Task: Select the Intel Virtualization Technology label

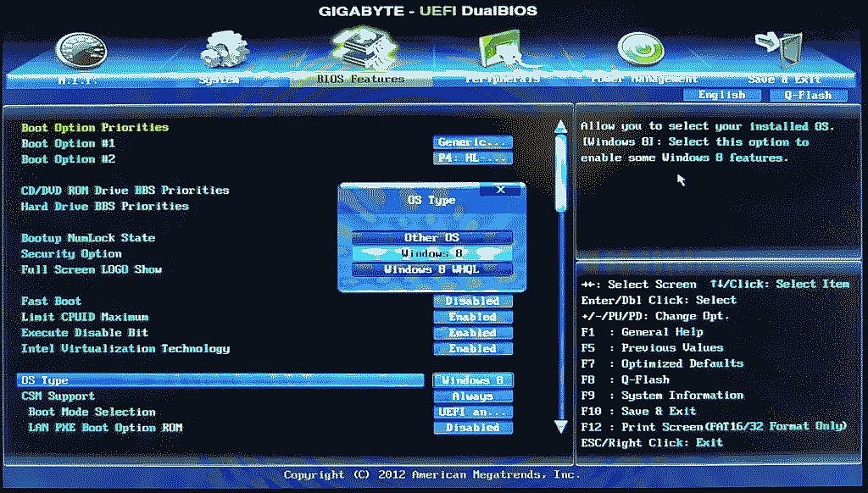Action: pyautogui.click(x=125, y=349)
